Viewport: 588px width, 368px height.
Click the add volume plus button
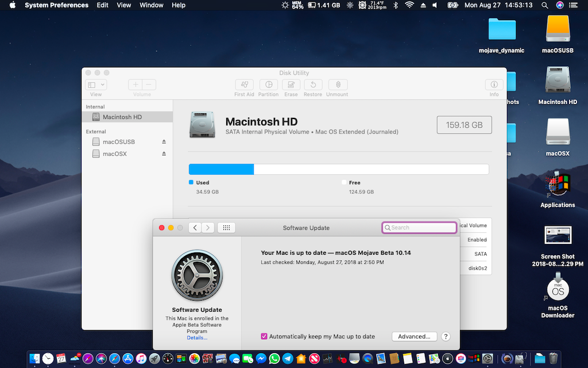pos(136,85)
